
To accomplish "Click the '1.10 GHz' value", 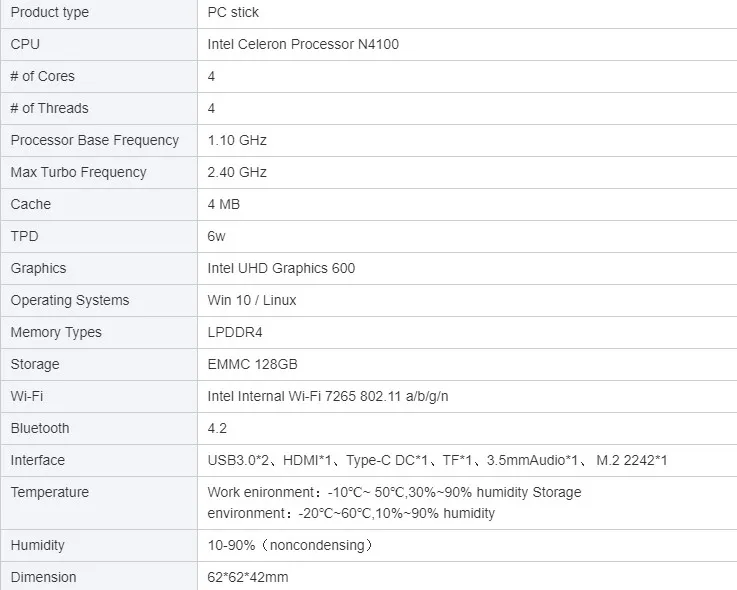I will (x=237, y=140).
